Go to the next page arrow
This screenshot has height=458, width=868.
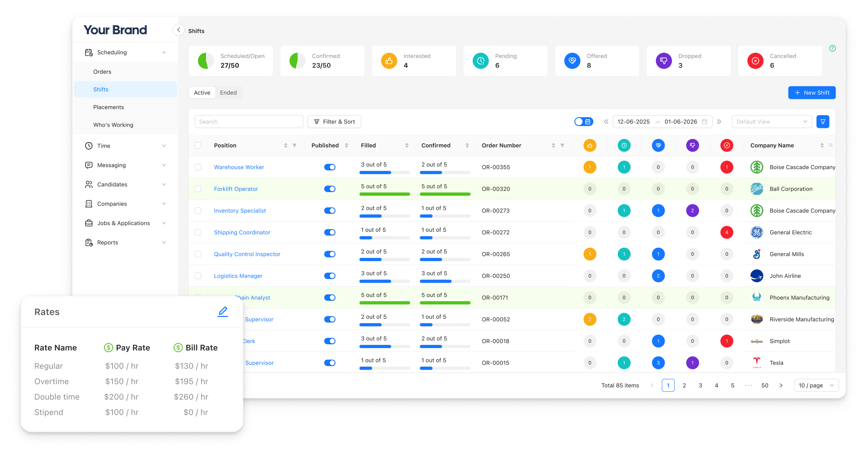pos(781,385)
